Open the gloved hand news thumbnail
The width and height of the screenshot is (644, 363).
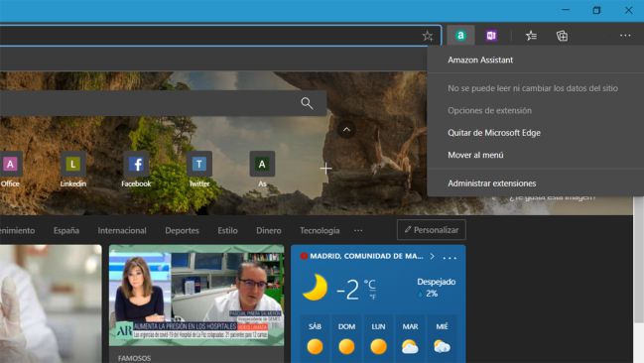click(x=51, y=303)
